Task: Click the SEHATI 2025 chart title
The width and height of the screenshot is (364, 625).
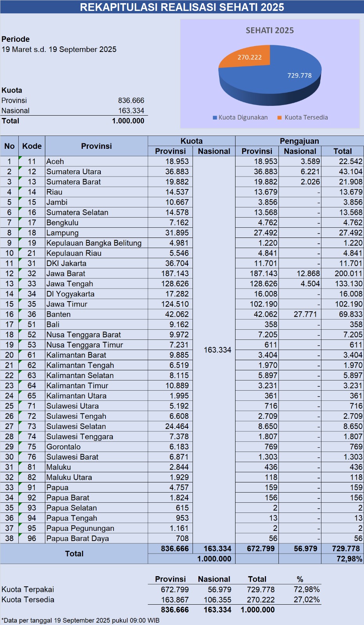Action: coord(269,30)
